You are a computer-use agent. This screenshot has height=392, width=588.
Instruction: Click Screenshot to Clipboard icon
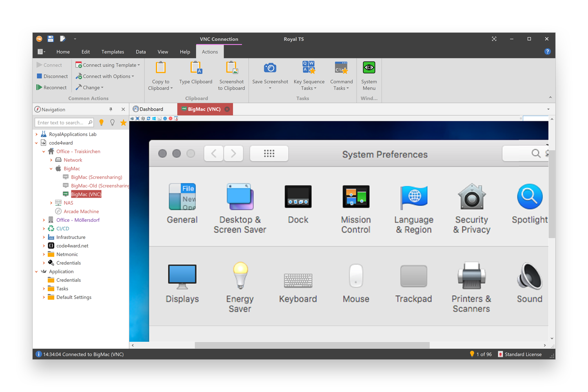coord(231,68)
